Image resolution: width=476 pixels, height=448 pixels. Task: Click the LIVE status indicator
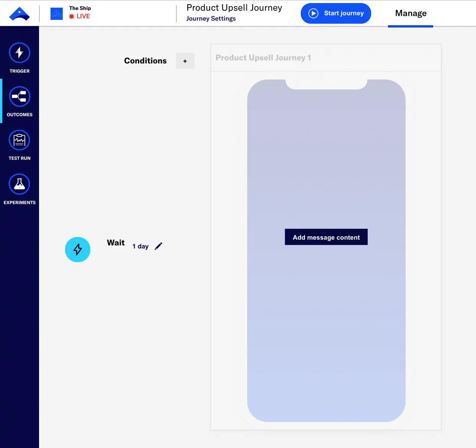tap(79, 16)
